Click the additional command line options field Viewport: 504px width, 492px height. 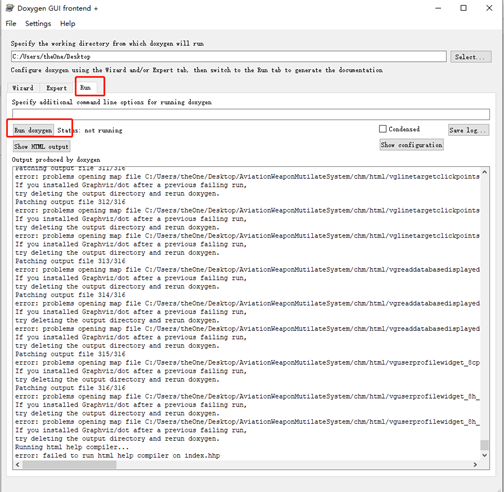click(x=251, y=114)
